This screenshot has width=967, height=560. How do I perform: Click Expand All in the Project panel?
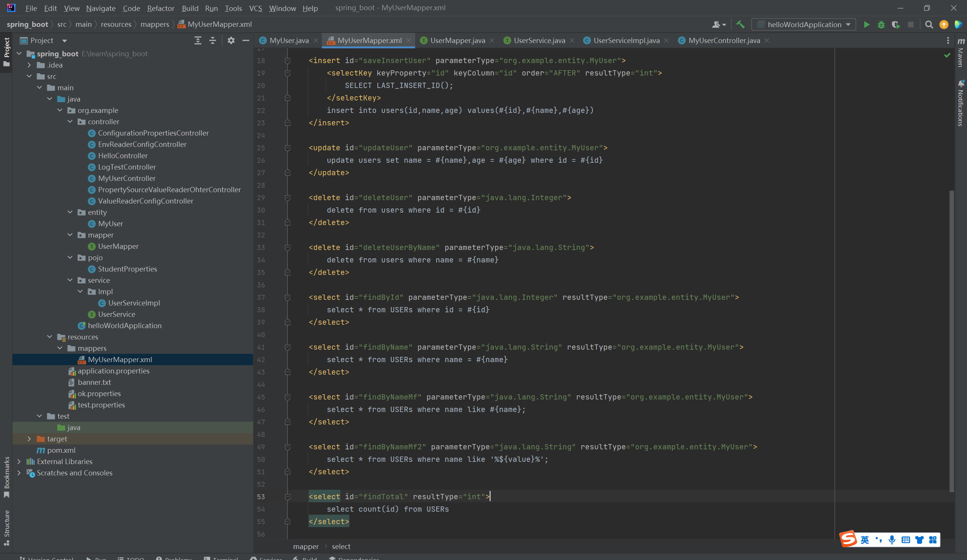(198, 41)
